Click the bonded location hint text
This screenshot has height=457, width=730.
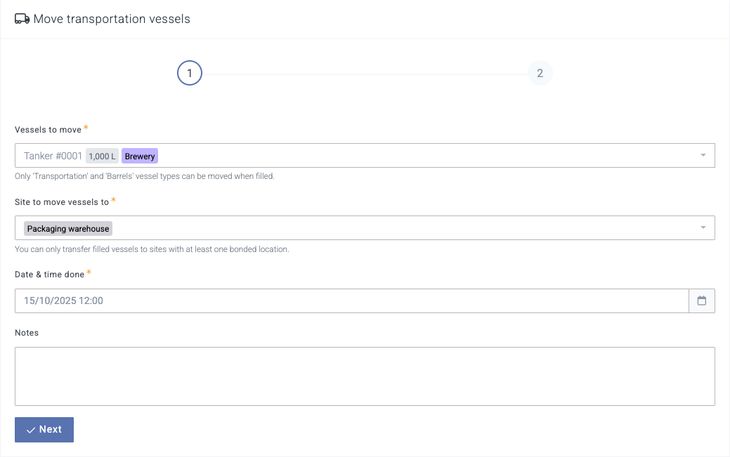point(151,249)
